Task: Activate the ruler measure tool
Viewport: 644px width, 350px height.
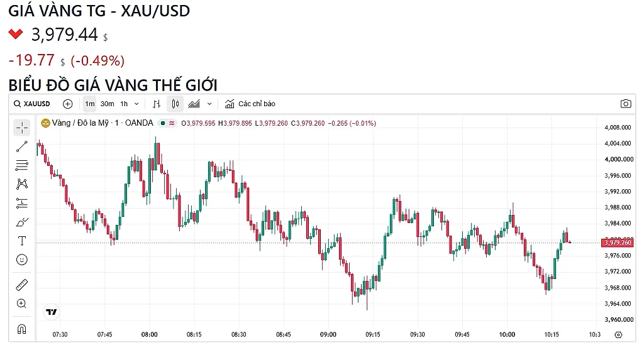Action: 22,285
